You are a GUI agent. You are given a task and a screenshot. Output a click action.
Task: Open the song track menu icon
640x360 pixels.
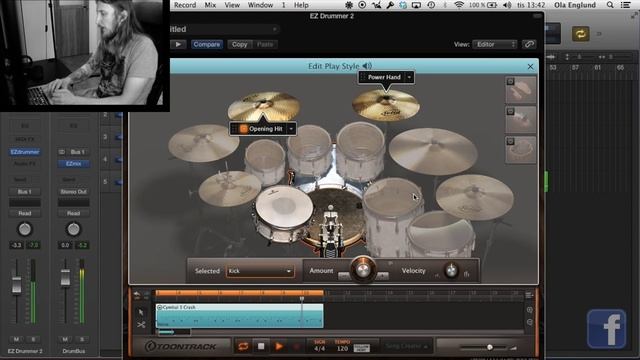pyautogui.click(x=529, y=295)
